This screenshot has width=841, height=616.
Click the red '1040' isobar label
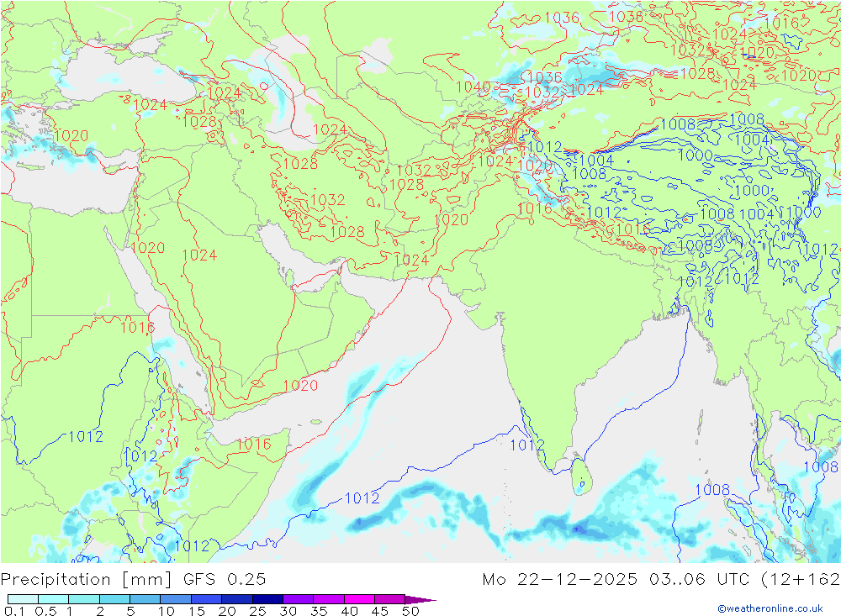click(473, 87)
